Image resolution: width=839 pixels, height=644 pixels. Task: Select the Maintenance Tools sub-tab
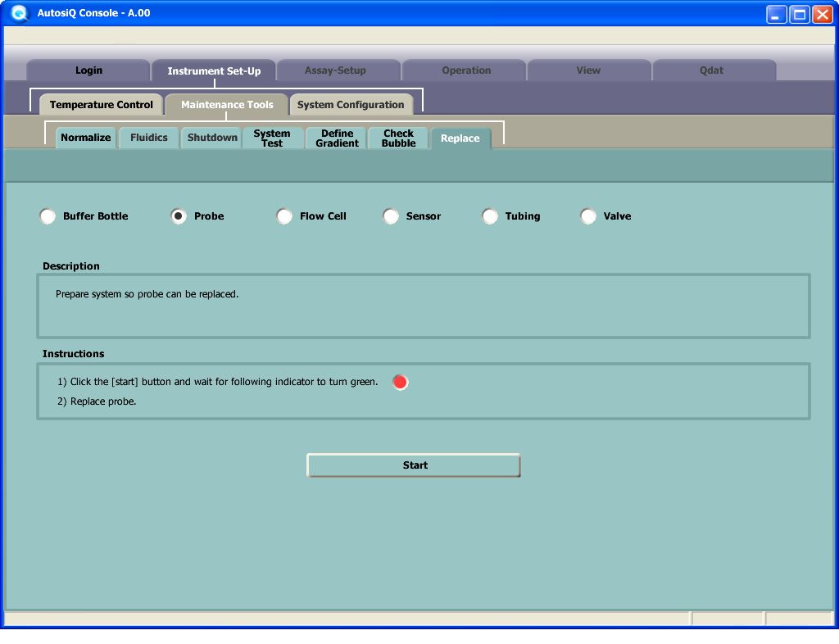227,104
